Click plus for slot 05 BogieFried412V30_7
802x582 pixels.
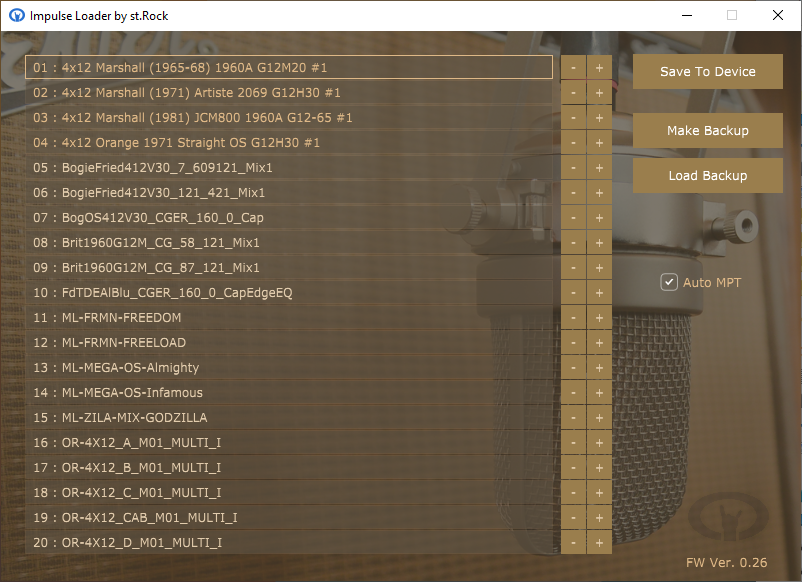pyautogui.click(x=599, y=168)
